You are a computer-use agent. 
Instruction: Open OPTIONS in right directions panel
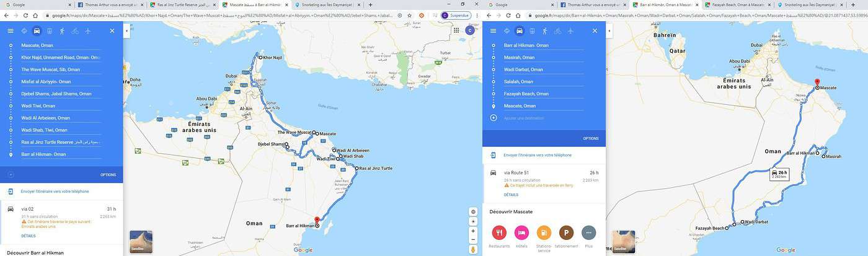point(591,138)
